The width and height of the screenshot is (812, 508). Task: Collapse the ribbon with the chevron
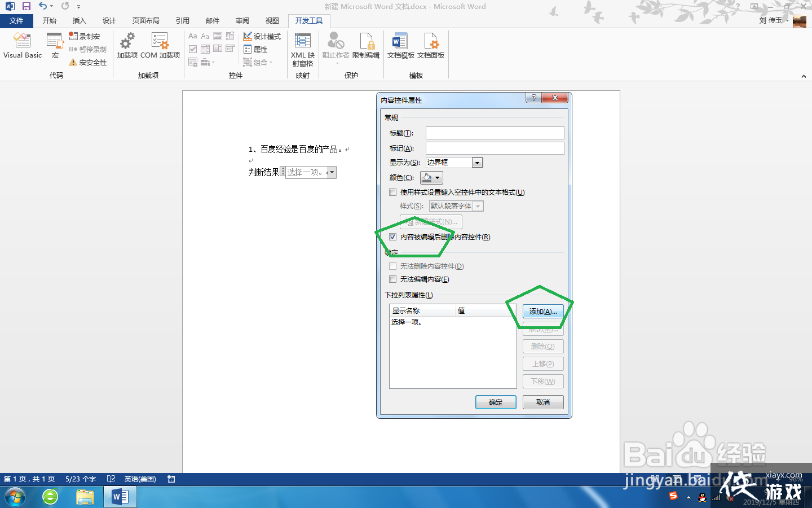[804, 76]
